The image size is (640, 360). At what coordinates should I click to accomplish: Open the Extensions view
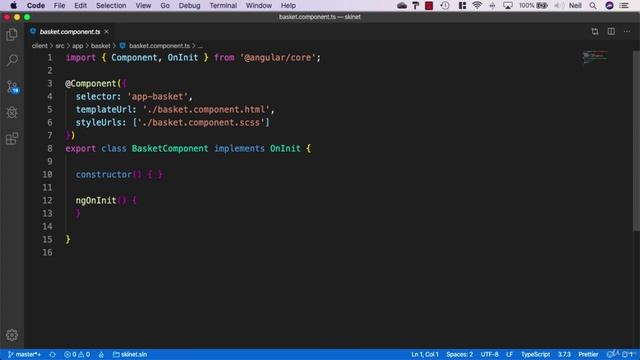pos(12,139)
